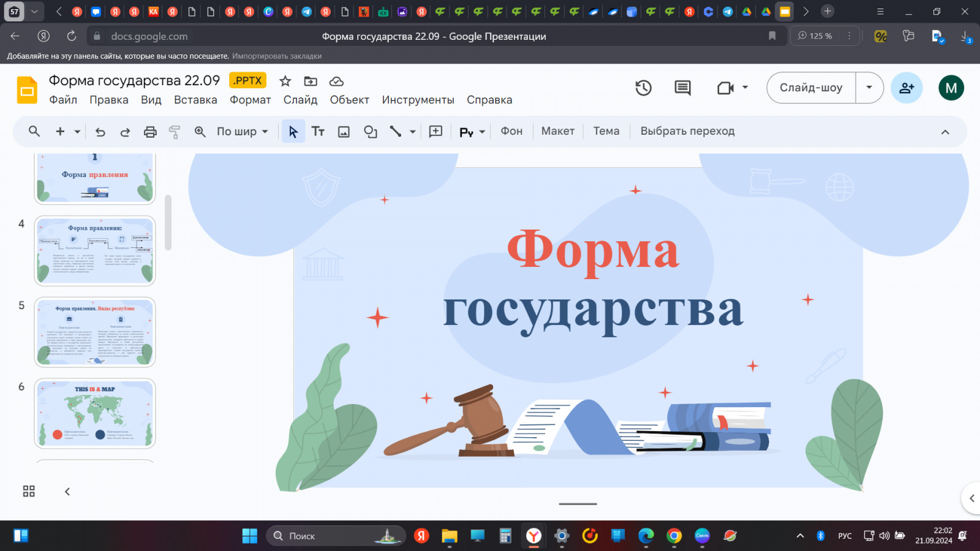
Task: Switch to grid view of slides
Action: tap(29, 491)
